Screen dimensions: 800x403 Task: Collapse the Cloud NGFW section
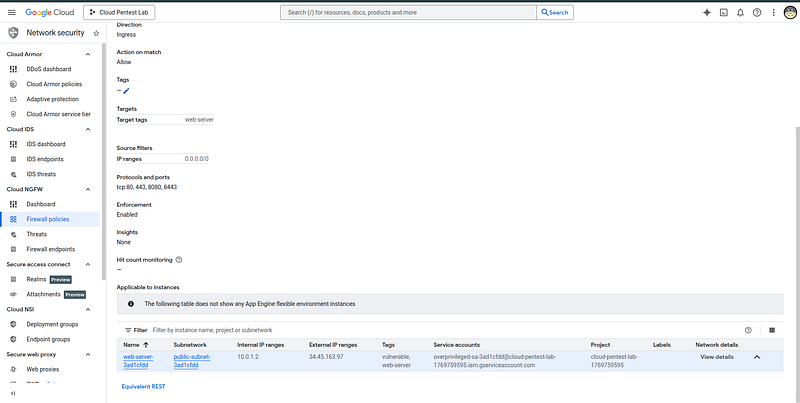[x=88, y=189]
